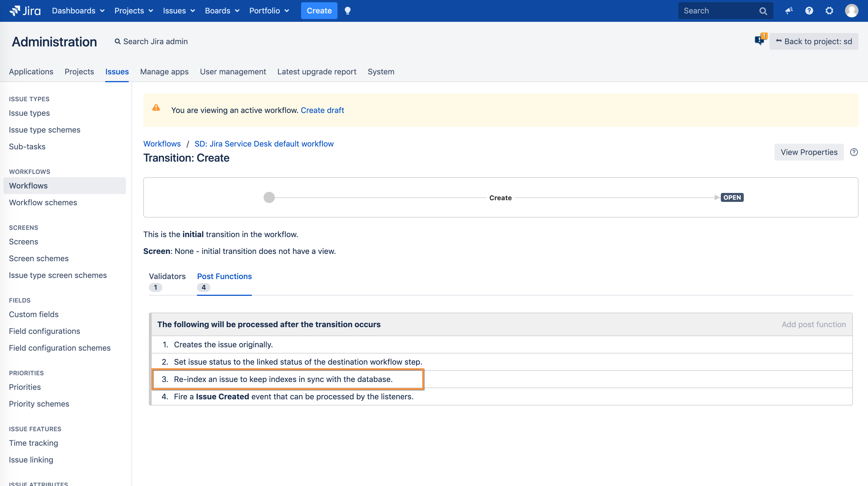Viewport: 868px width, 486px height.
Task: Open the Boards dropdown menu
Action: (x=222, y=11)
